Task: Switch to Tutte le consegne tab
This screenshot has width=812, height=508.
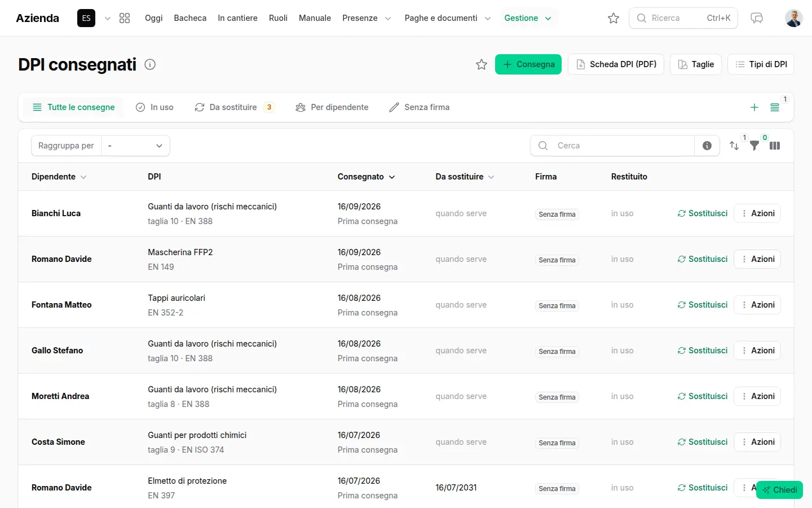Action: pos(74,107)
